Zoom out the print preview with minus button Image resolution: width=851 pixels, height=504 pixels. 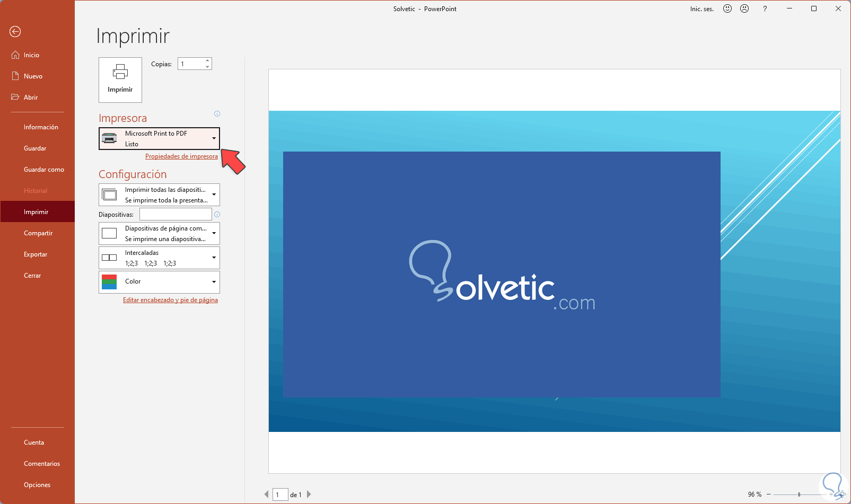[768, 494]
